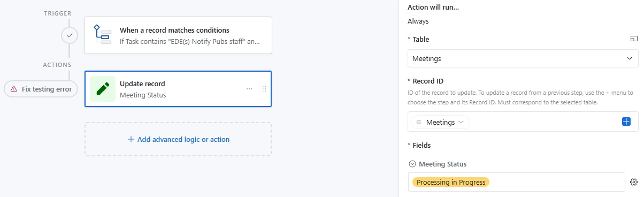
Task: Click the green pencil Update record icon
Action: (x=102, y=89)
